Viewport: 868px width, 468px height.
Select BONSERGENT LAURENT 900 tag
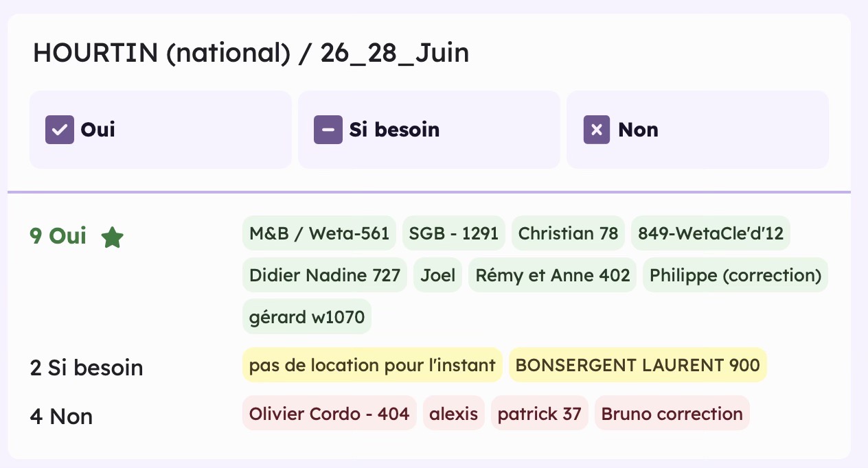(638, 365)
